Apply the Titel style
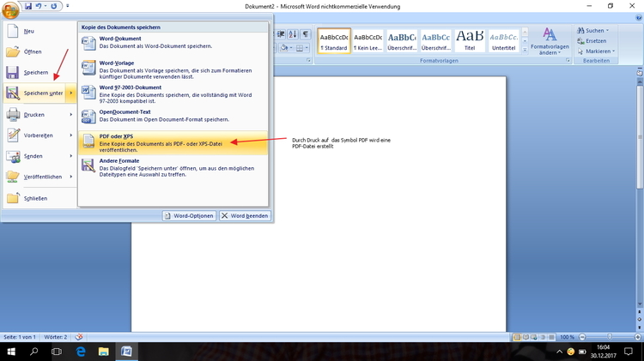644x361 pixels. pos(470,41)
